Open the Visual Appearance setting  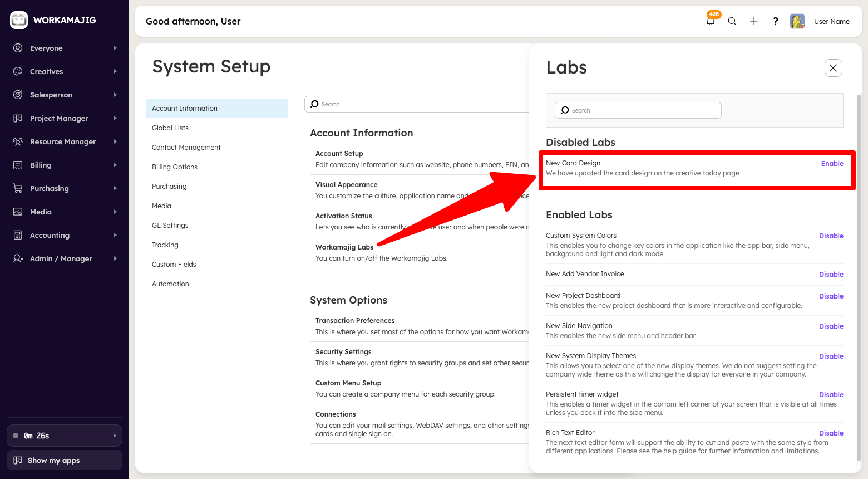click(347, 184)
